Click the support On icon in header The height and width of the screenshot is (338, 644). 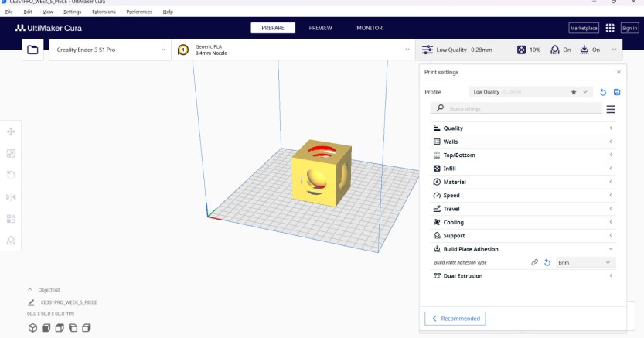click(555, 50)
